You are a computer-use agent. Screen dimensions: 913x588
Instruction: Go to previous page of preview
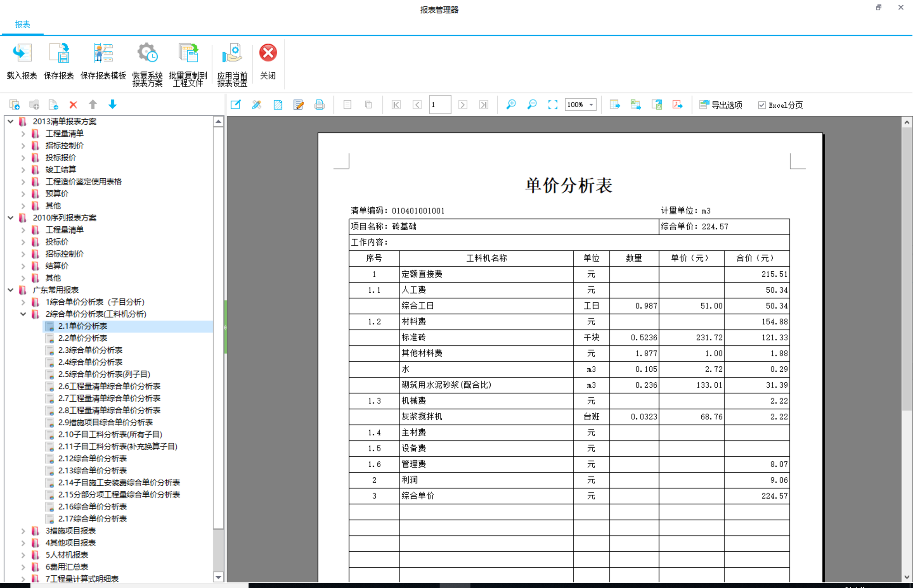(x=417, y=104)
